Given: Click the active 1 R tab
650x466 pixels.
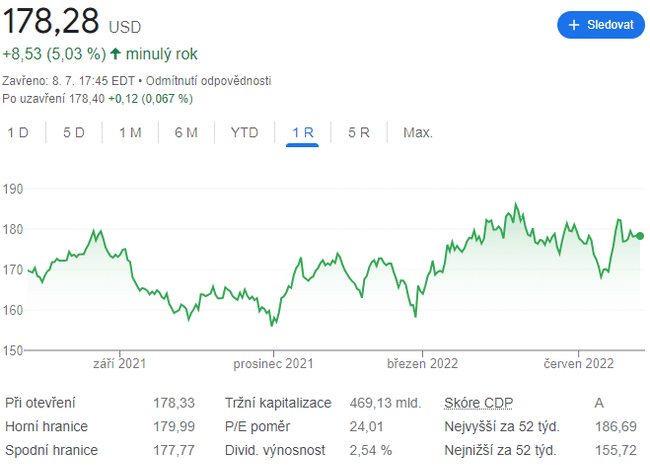Looking at the screenshot, I should [303, 132].
